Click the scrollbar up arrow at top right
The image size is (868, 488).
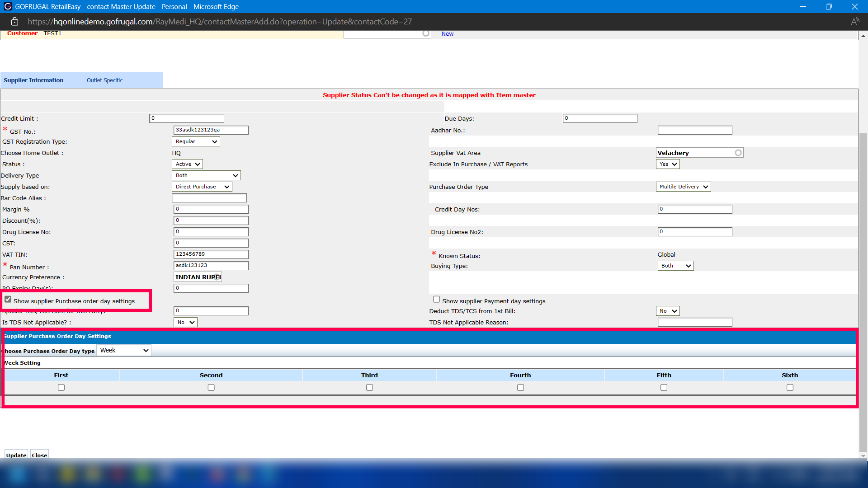tap(863, 36)
